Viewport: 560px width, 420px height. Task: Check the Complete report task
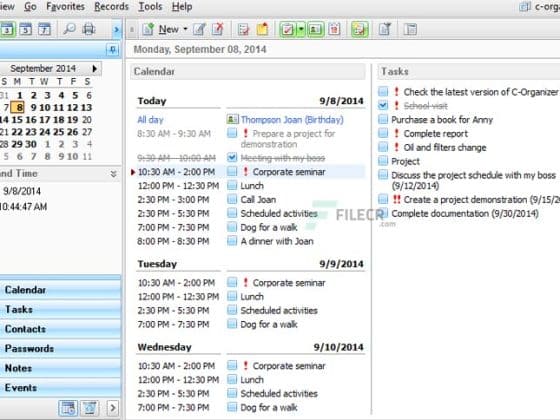click(x=383, y=133)
